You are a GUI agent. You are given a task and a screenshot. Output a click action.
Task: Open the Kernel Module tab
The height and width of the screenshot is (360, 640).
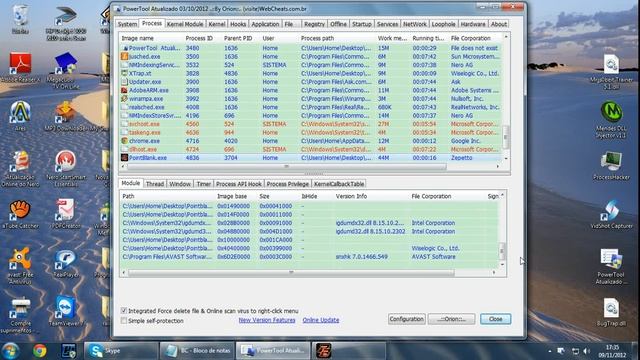(185, 24)
